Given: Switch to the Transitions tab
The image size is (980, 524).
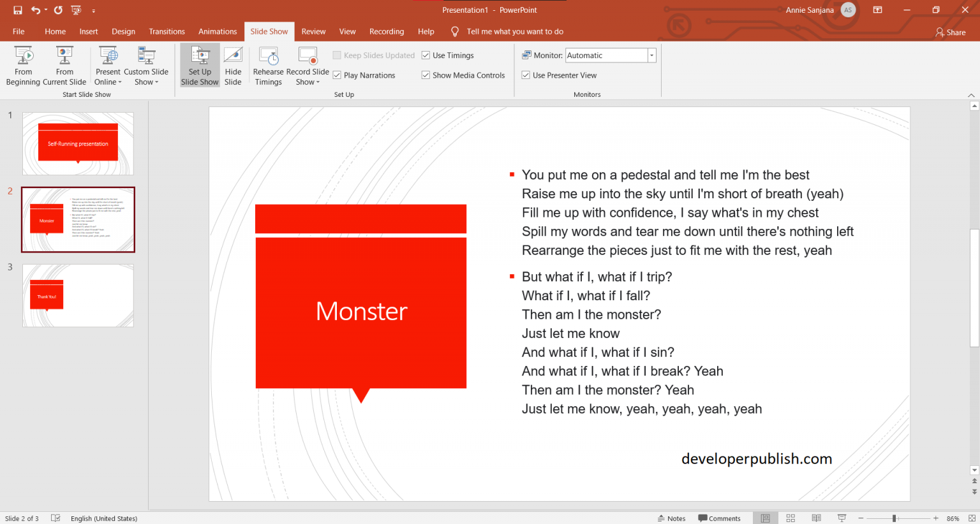Looking at the screenshot, I should click(167, 31).
